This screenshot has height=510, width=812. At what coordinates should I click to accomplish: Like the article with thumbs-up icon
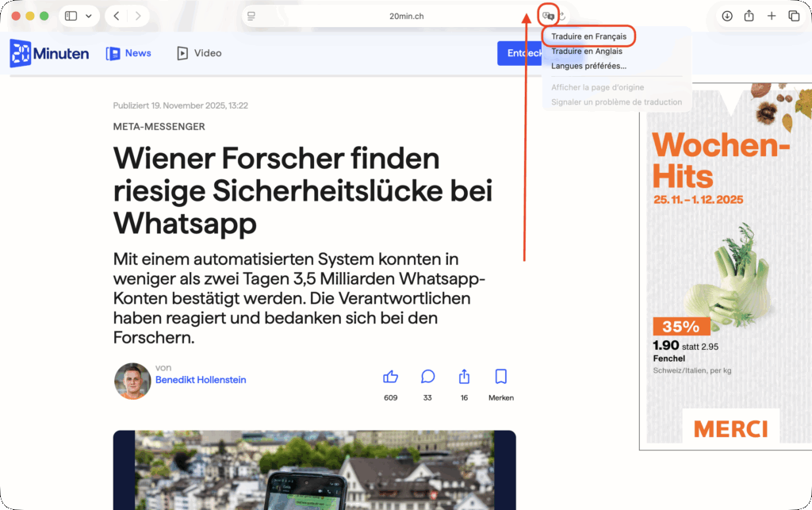point(390,377)
